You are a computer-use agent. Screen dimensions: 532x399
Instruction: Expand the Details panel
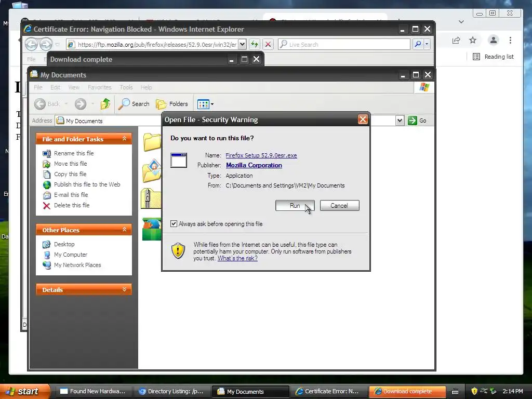(124, 289)
